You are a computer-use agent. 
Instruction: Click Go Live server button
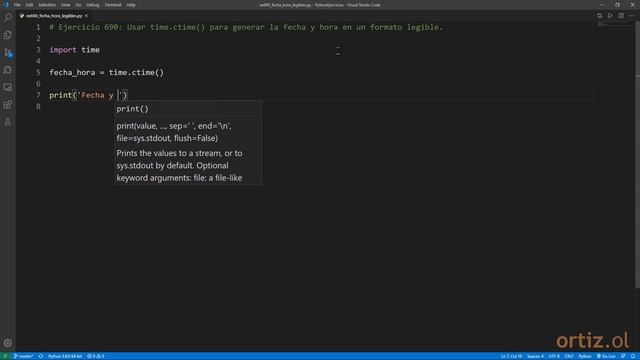point(606,356)
